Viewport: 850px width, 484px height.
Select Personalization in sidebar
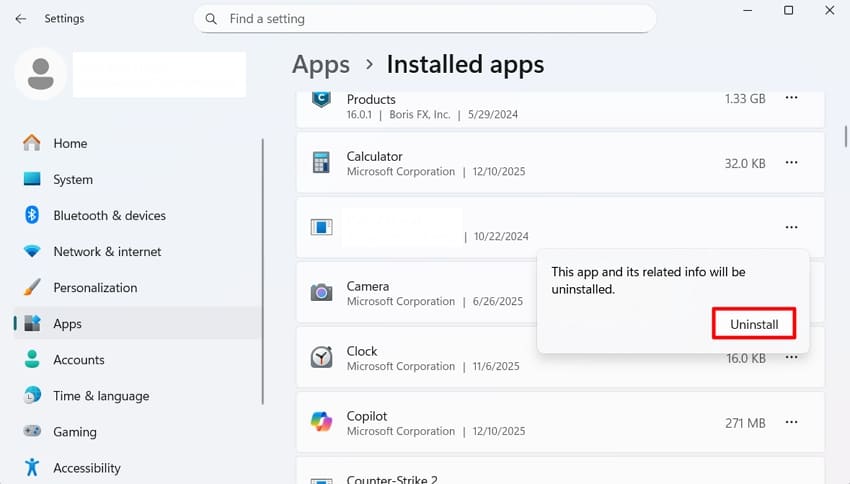pyautogui.click(x=94, y=287)
